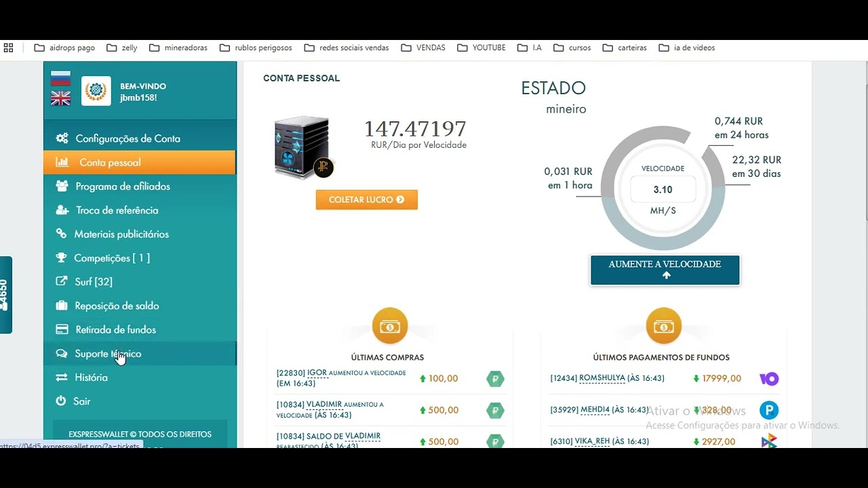
Task: Open the mineradoras bookmark folder
Action: (x=178, y=48)
